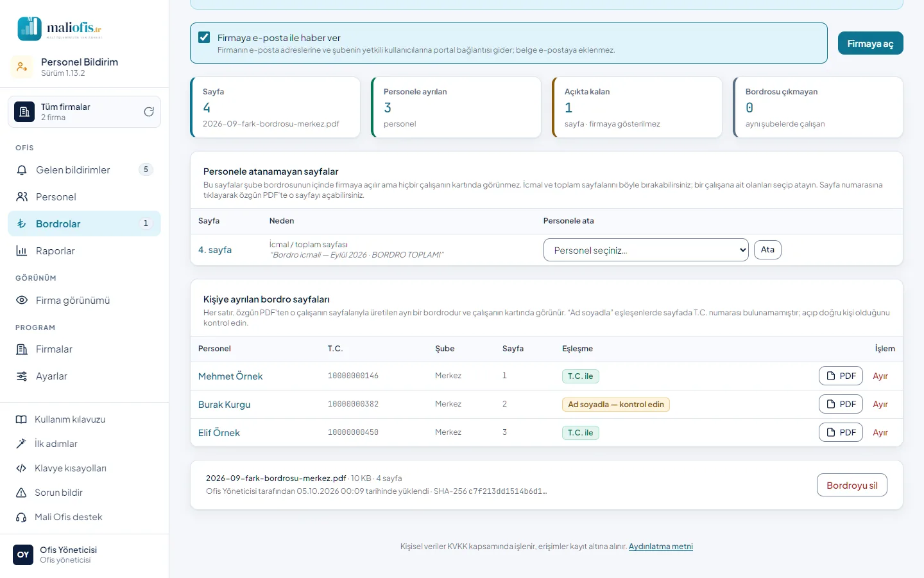This screenshot has height=578, width=924.
Task: Click the people icon beside Personel
Action: coord(22,197)
